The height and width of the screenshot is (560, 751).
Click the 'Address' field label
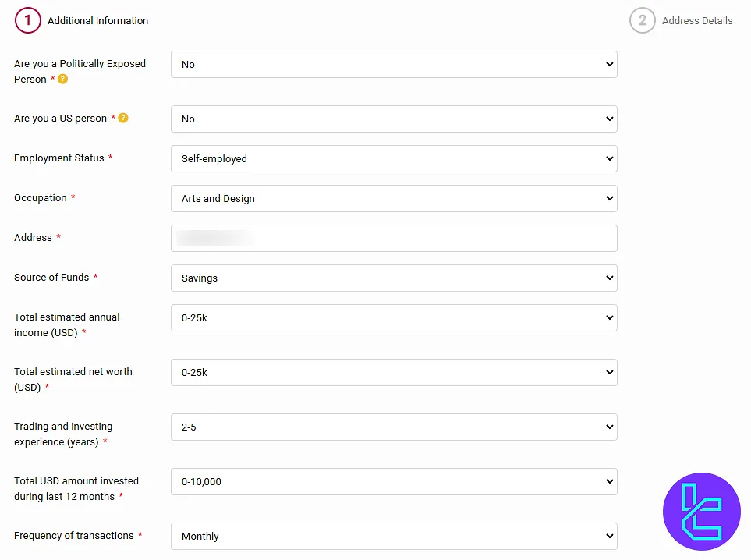point(33,238)
